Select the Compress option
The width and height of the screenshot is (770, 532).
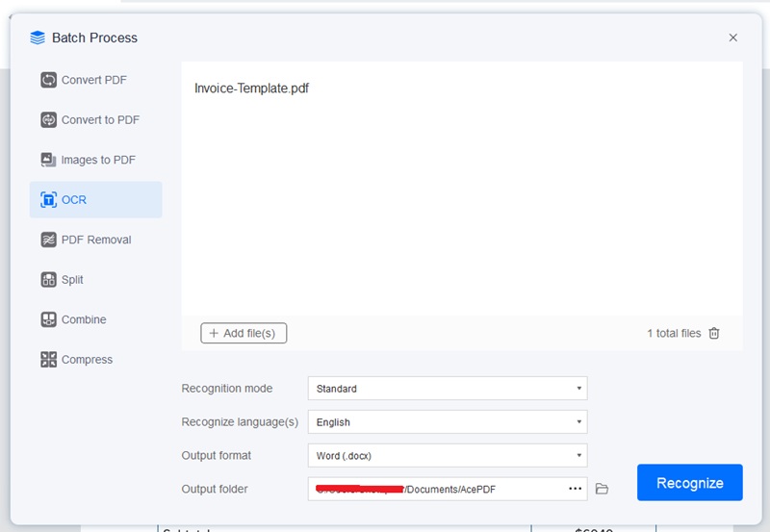tap(95, 360)
